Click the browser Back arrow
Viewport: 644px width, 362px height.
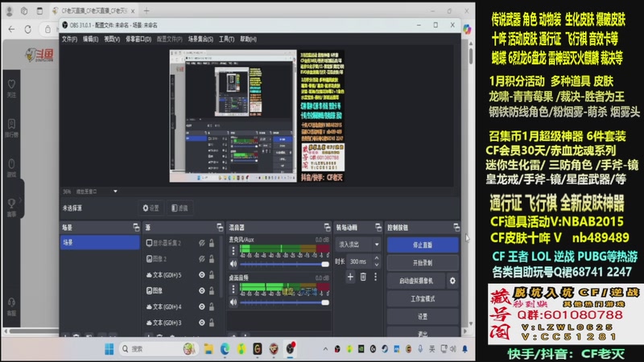point(11,29)
